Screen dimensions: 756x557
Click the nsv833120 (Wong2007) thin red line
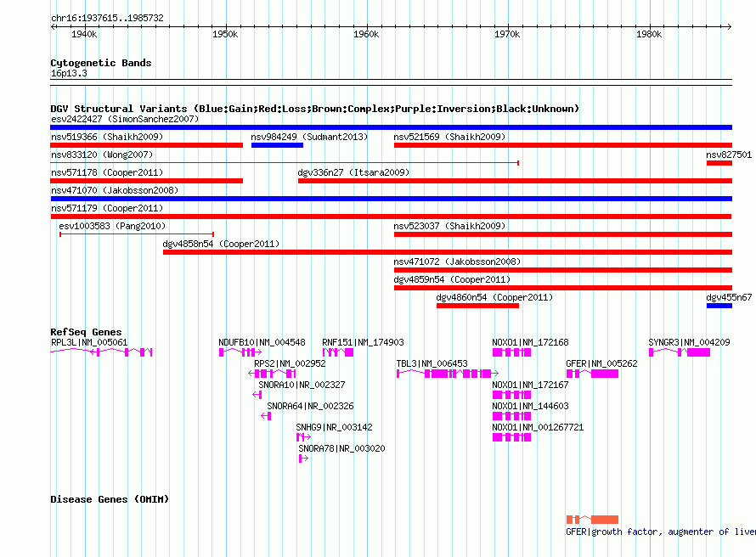285,163
